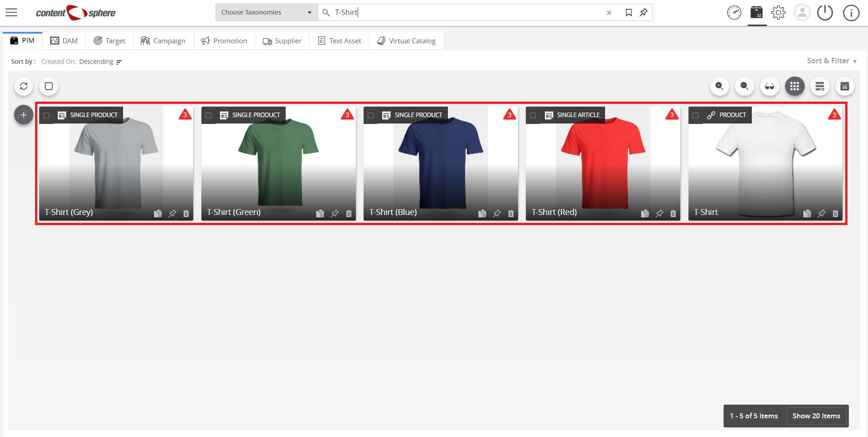
Task: Tick the T-Shirt (Grey) checkbox
Action: point(46,116)
